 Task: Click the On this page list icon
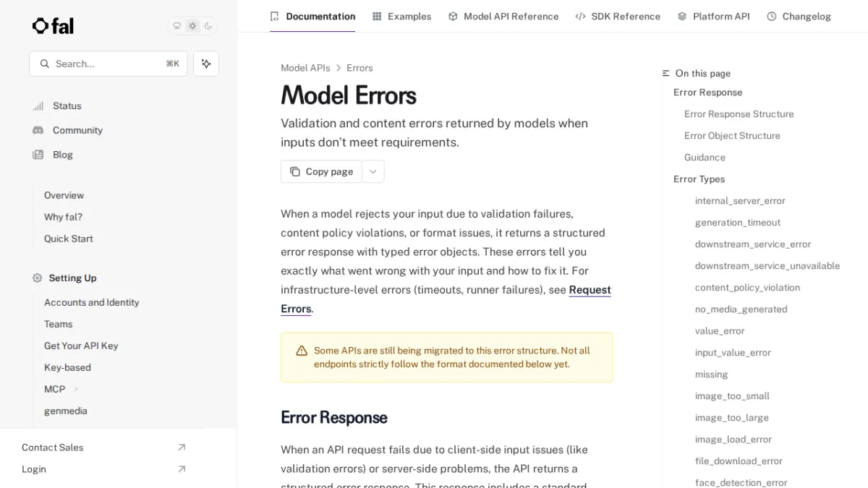[x=666, y=74]
